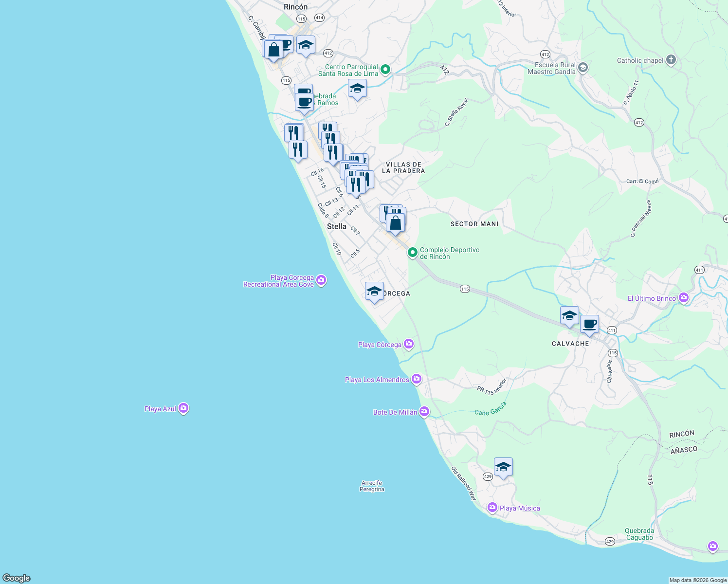This screenshot has height=584, width=728.
Task: Click the coffee cup marker near Calvache
Action: click(589, 324)
